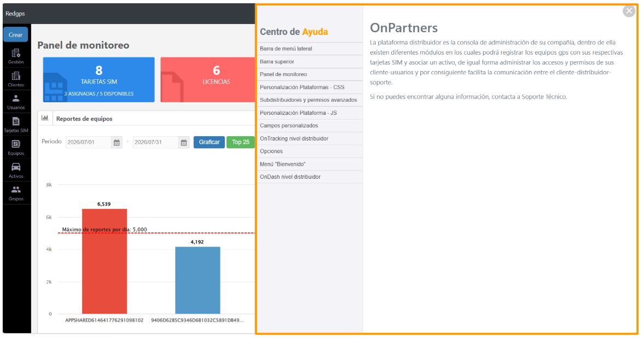Screen dimensions: 644x338
Task: Click the bar chart icon beside Reportes de equipos
Action: 45,118
